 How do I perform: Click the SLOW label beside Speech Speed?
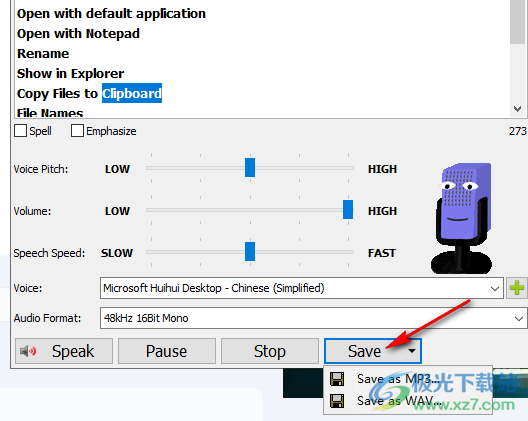click(x=117, y=253)
